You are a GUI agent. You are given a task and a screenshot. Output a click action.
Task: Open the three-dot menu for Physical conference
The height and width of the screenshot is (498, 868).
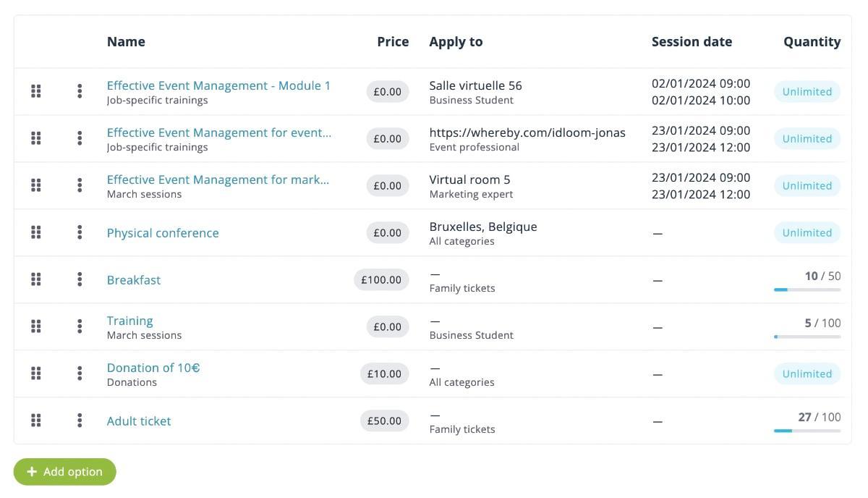coord(80,232)
